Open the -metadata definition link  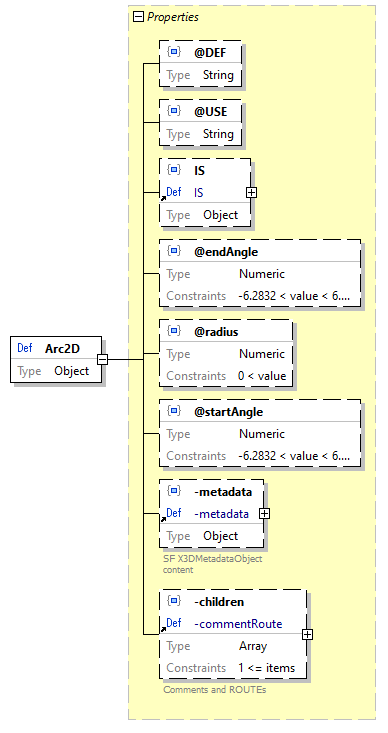[221, 513]
